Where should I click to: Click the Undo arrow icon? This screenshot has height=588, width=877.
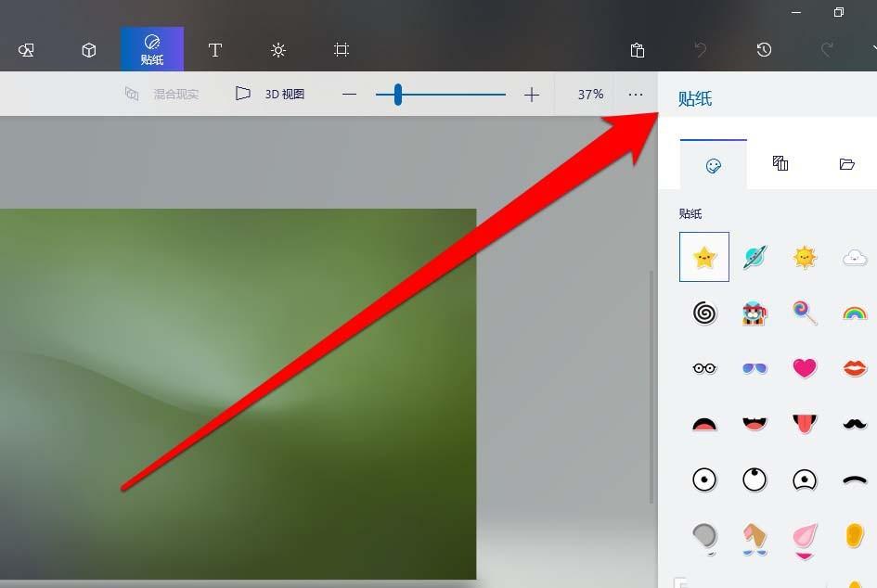[x=700, y=50]
